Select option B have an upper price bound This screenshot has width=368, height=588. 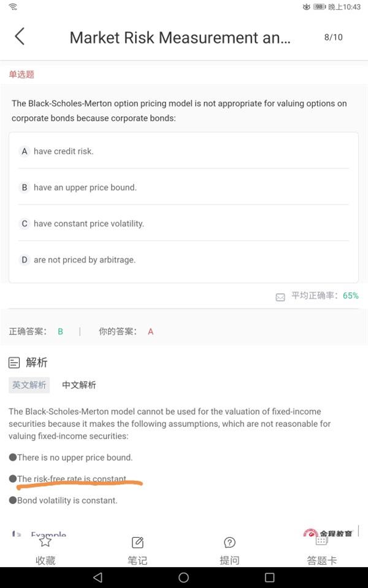[x=183, y=187]
